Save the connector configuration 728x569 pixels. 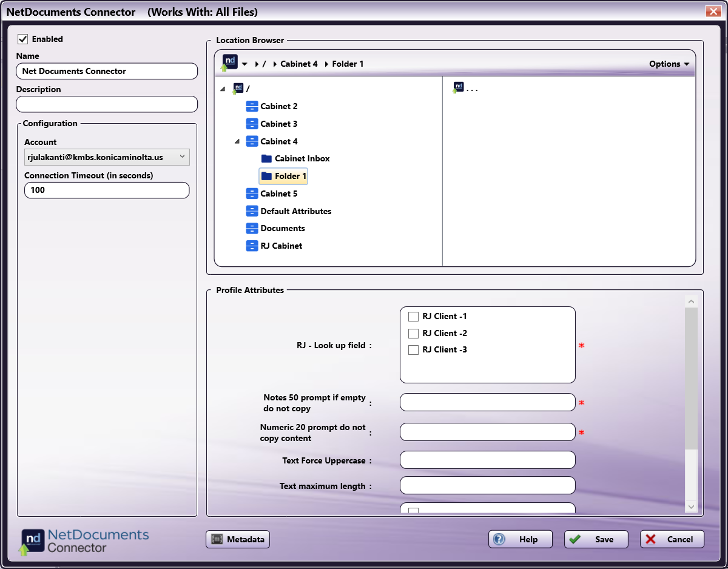click(x=596, y=539)
